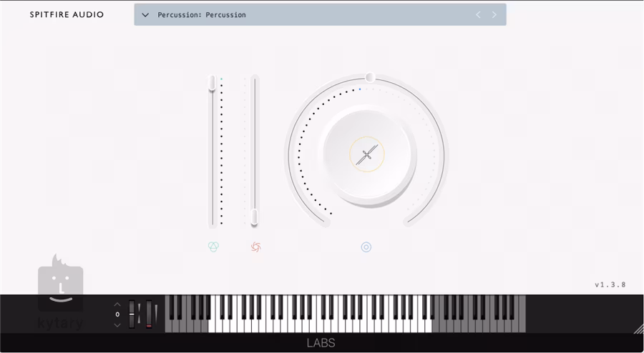The width and height of the screenshot is (644, 353).
Task: Click the Dynamics slider handle at bottom
Action: (254, 217)
